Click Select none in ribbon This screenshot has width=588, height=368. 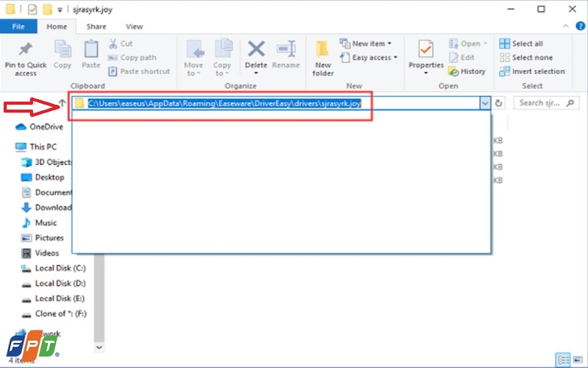(526, 57)
